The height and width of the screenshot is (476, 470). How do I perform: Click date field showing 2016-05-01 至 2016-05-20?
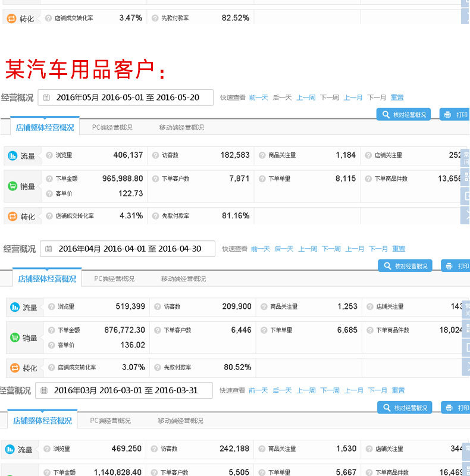[126, 98]
